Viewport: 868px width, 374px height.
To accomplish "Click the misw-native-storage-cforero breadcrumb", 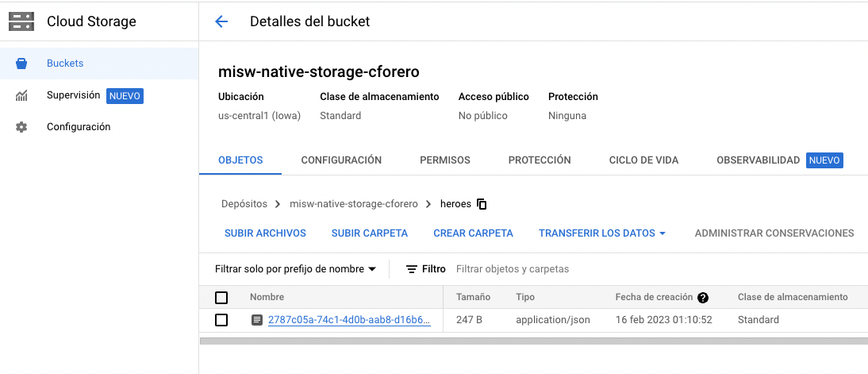I will [354, 204].
